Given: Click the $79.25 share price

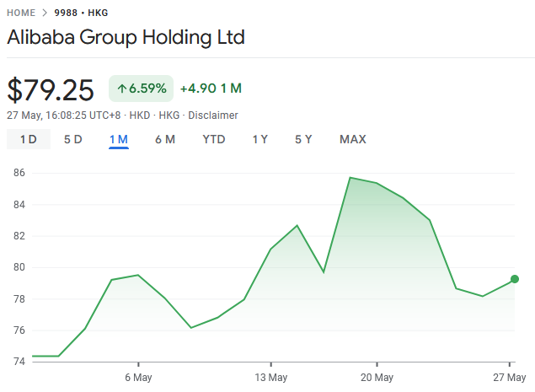Looking at the screenshot, I should coord(51,89).
